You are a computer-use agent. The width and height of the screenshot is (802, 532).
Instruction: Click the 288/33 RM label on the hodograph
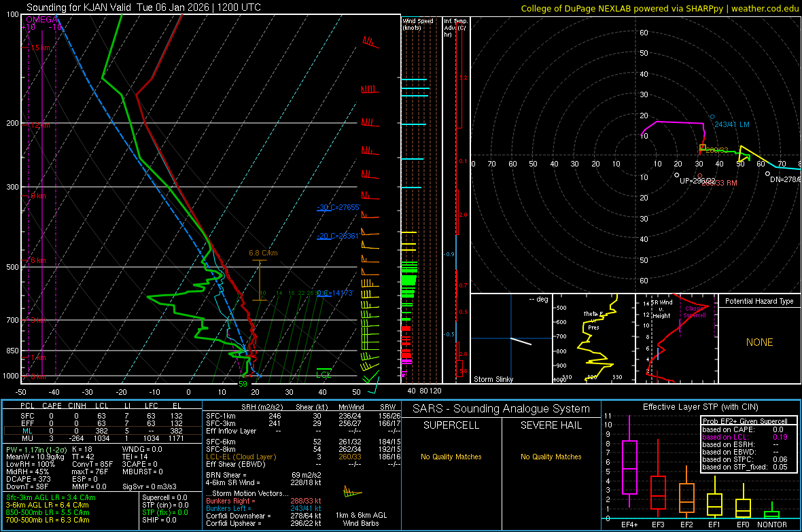[x=719, y=183]
